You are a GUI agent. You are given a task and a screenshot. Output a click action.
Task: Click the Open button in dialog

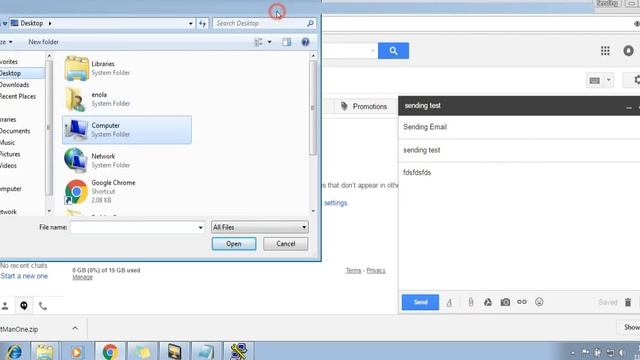234,244
